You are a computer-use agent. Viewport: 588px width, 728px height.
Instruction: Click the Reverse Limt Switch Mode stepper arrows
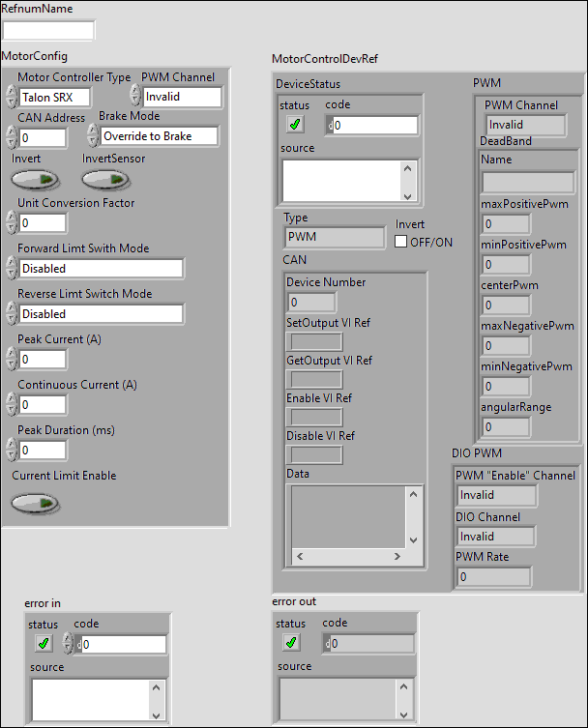click(12, 313)
